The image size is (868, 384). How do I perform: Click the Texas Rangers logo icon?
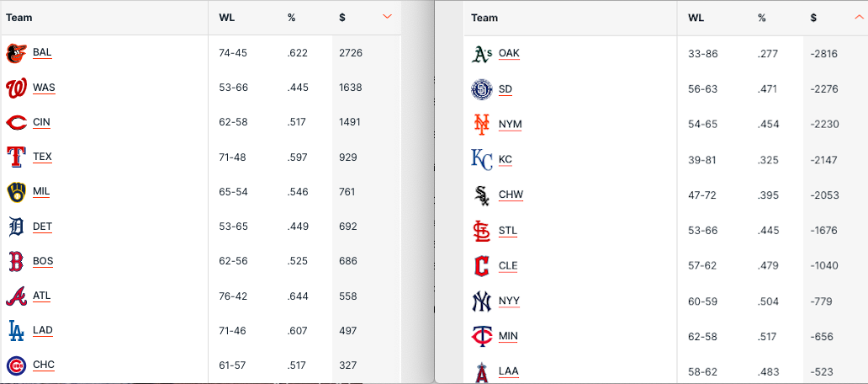point(16,157)
